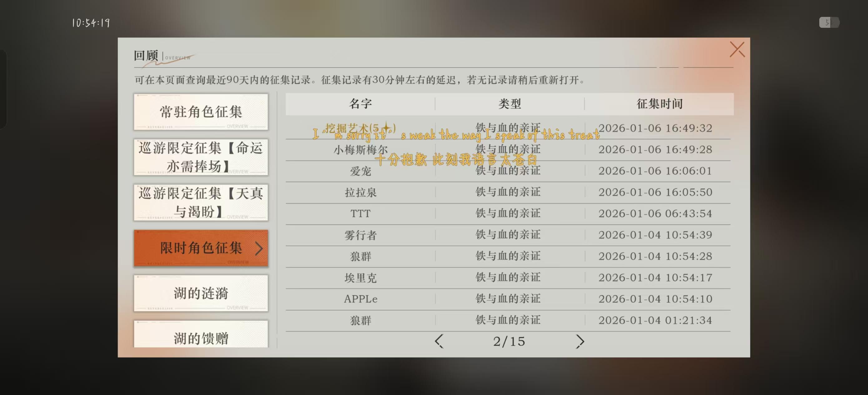Click the 征集时间 column header
Image resolution: width=868 pixels, height=395 pixels.
coord(659,104)
